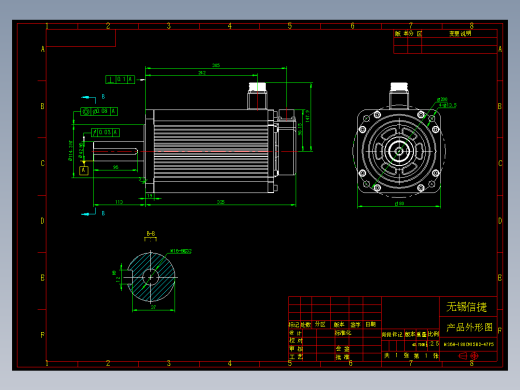
Task: Click the 22 dimension below section view
Action: (153, 307)
